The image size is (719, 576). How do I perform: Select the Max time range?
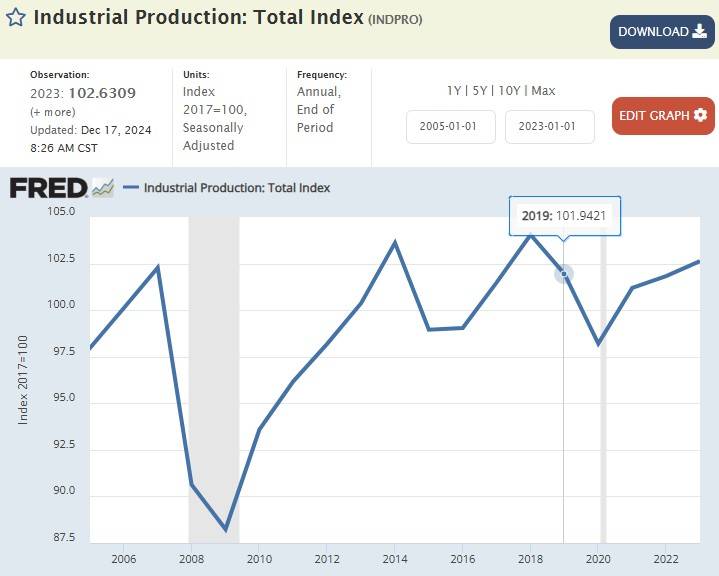pos(543,91)
